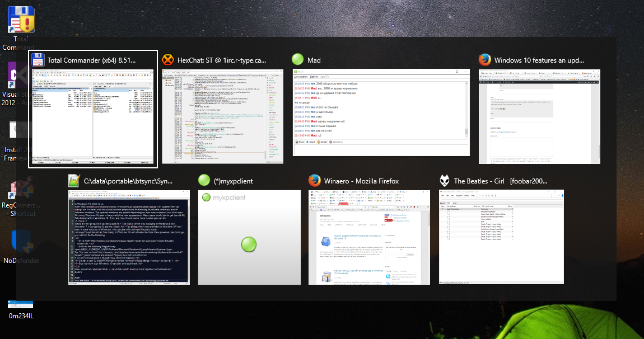Image resolution: width=644 pixels, height=339 pixels.
Task: Select the Windows 10 features Firefox window thumbnail
Action: (x=539, y=116)
